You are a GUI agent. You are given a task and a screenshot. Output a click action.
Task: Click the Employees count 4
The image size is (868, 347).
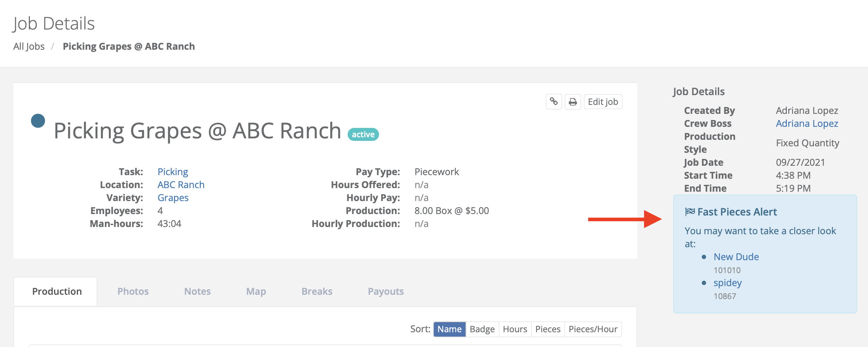point(160,210)
